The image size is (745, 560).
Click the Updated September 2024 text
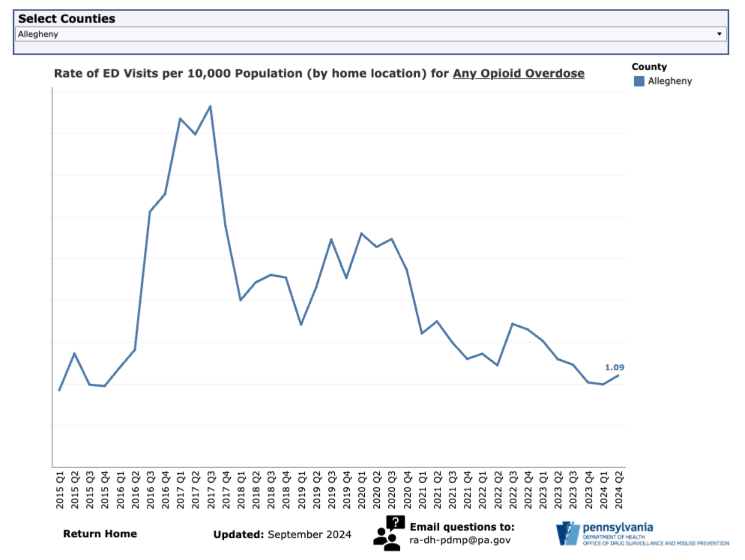coord(282,534)
